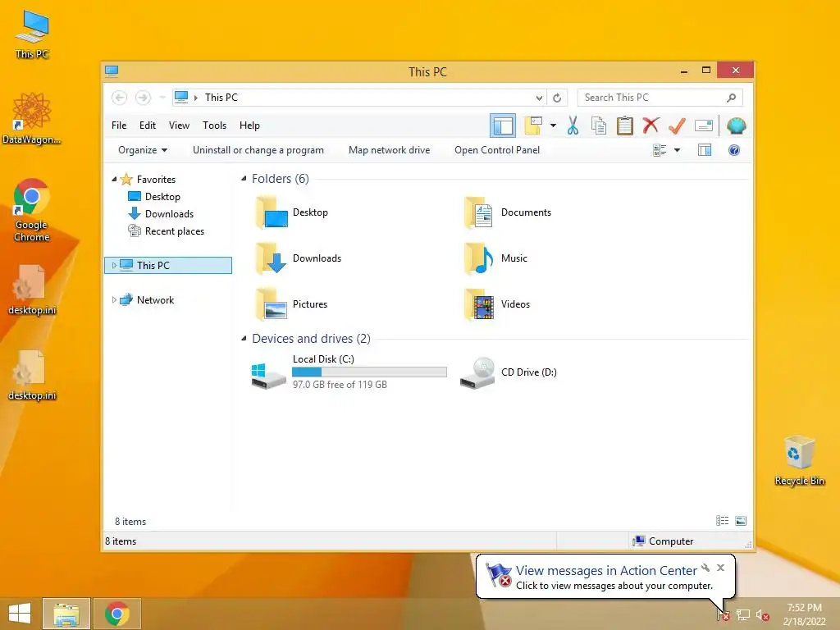Select the Local Disk (C:) drive icon

(x=268, y=374)
